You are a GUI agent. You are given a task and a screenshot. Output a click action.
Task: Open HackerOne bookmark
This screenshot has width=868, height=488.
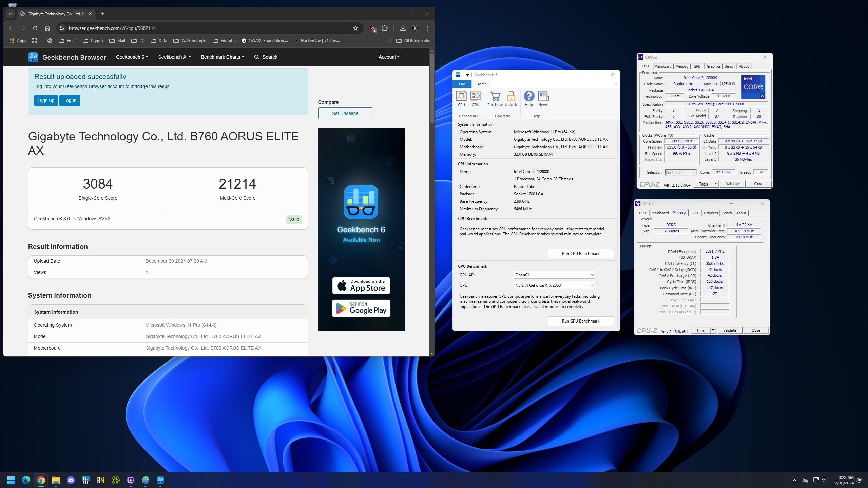317,41
